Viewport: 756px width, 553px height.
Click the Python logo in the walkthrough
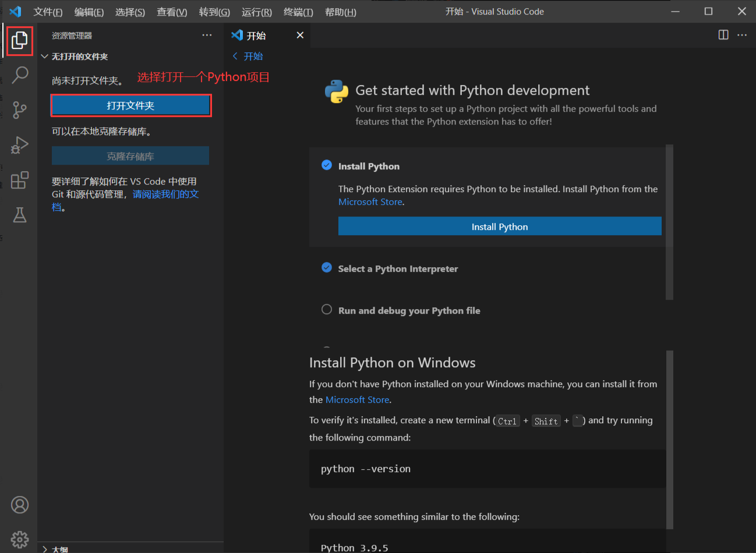pyautogui.click(x=337, y=92)
